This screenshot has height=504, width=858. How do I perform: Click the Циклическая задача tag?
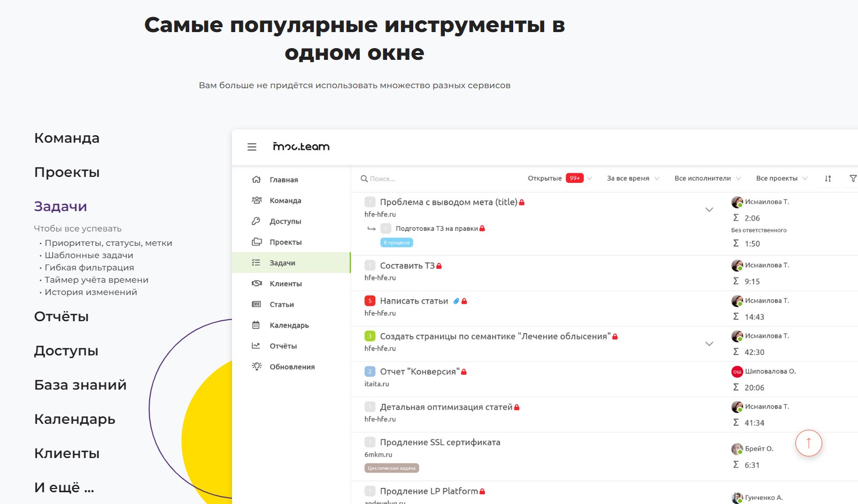(392, 468)
